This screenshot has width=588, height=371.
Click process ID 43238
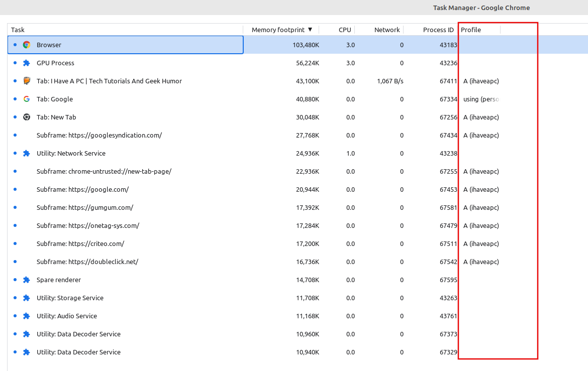tap(448, 153)
